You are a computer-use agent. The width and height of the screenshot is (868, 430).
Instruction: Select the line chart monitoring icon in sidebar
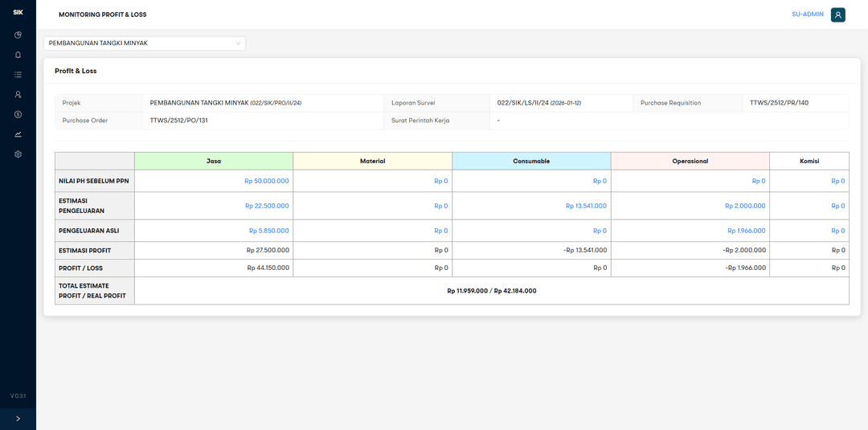click(x=18, y=134)
